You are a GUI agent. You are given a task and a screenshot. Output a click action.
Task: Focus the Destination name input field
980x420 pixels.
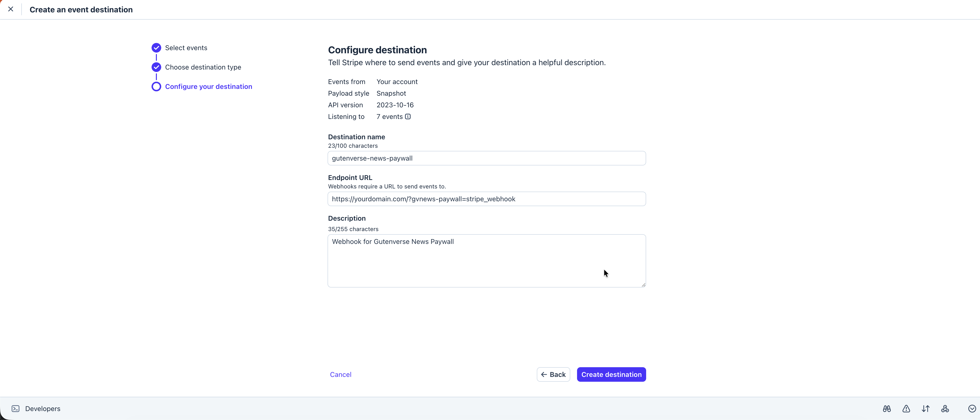coord(487,158)
